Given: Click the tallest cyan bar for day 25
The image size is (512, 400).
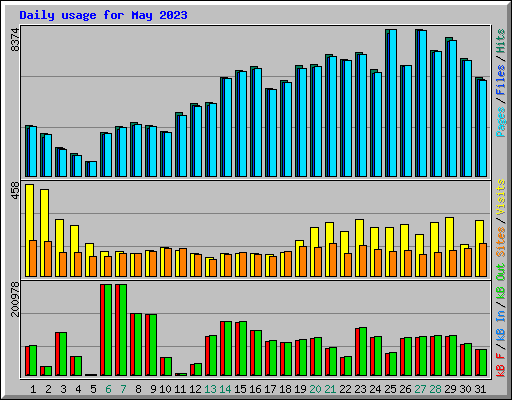Looking at the screenshot, I should click(x=393, y=103).
